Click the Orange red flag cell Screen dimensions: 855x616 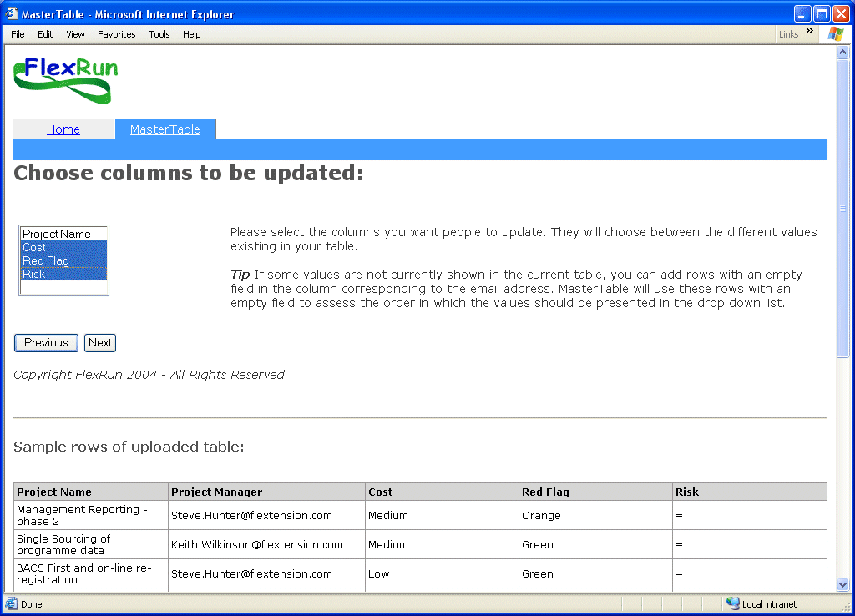point(595,515)
